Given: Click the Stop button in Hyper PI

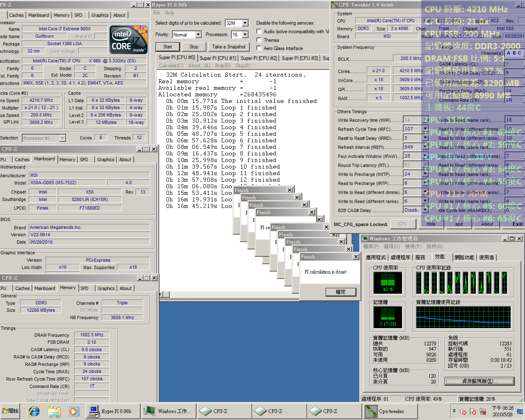Looking at the screenshot, I should [x=194, y=47].
